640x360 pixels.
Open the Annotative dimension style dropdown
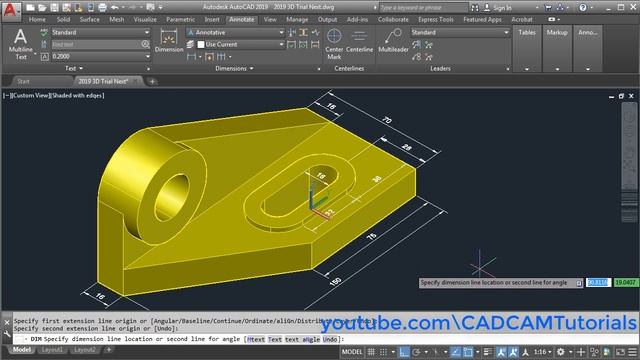[236, 32]
